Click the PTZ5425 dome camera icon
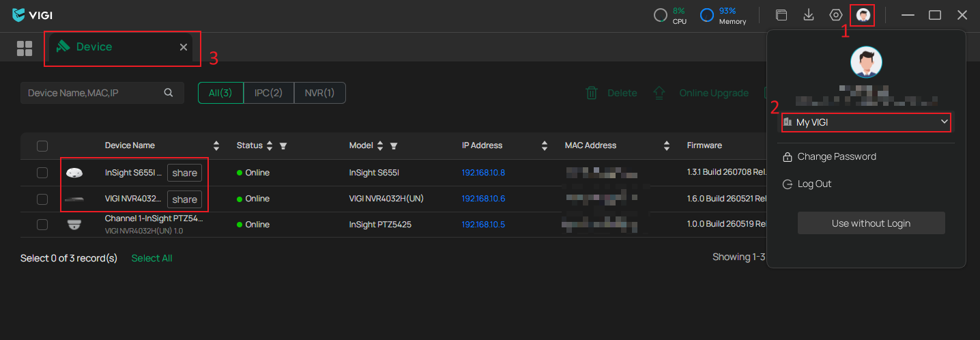The image size is (980, 340). pyautogui.click(x=74, y=225)
